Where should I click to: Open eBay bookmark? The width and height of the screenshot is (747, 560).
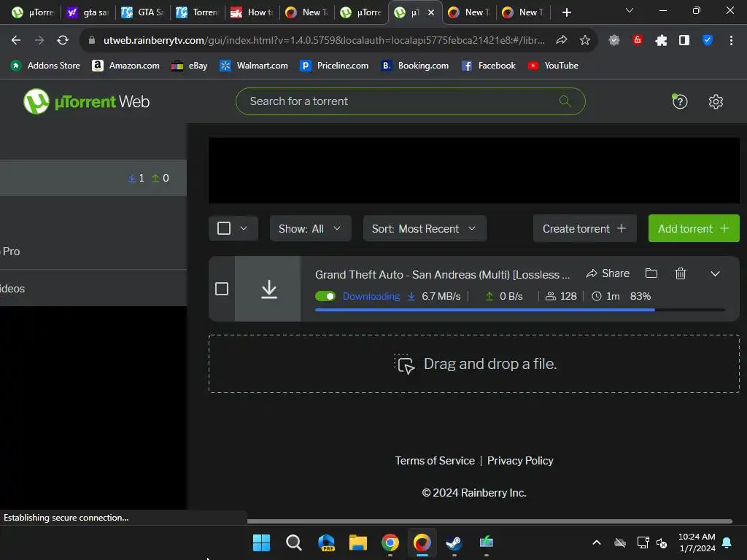(189, 66)
